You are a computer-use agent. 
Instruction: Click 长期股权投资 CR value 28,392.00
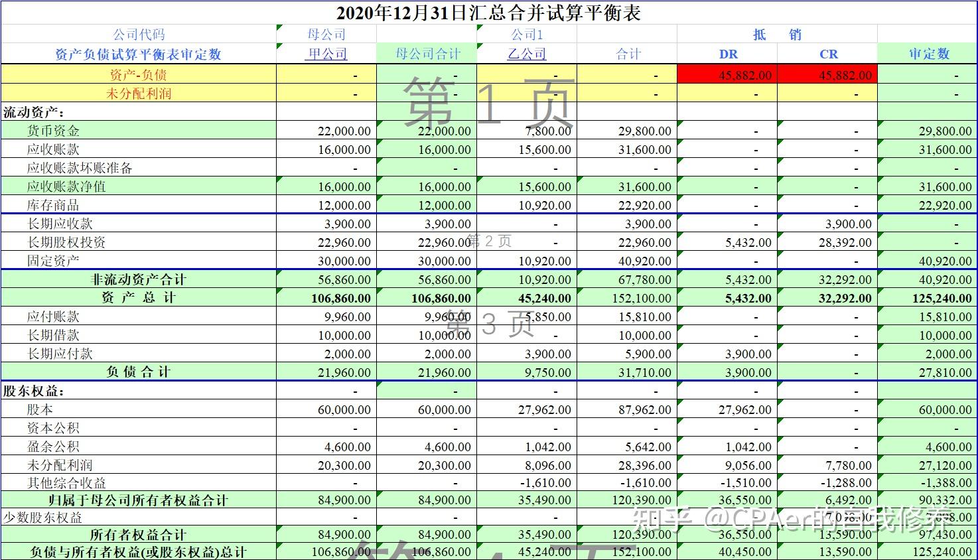[845, 243]
